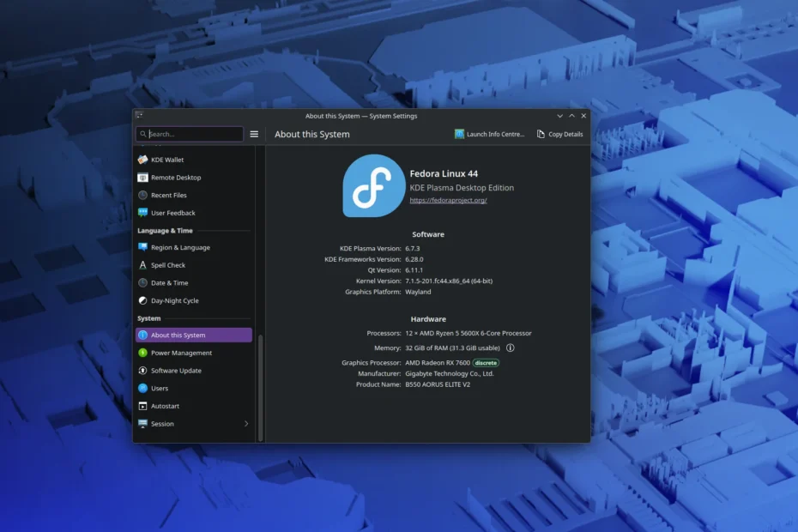Click the Date & Time label

point(170,283)
